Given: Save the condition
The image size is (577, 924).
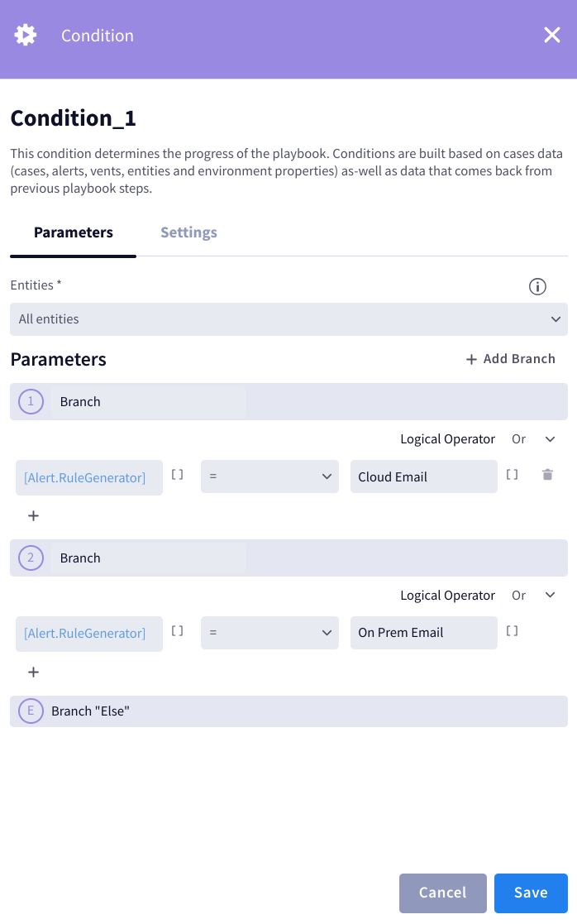Looking at the screenshot, I should tap(531, 893).
